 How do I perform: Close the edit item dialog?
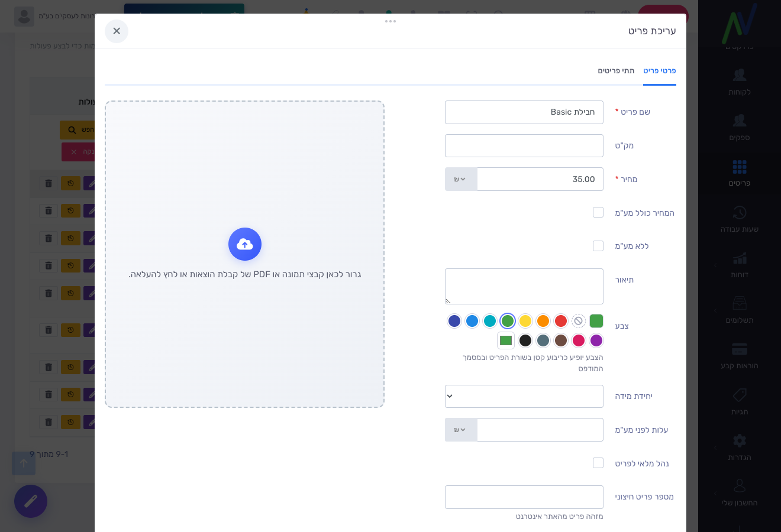click(x=117, y=31)
